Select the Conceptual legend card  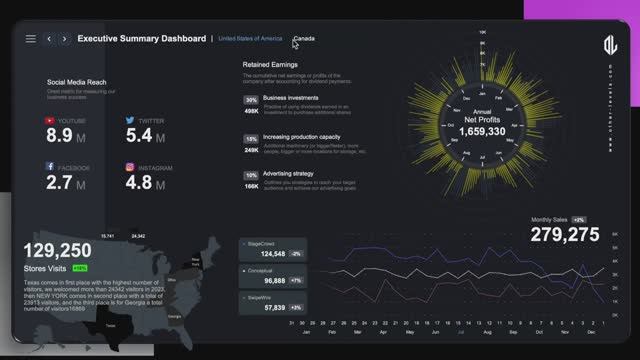point(273,276)
